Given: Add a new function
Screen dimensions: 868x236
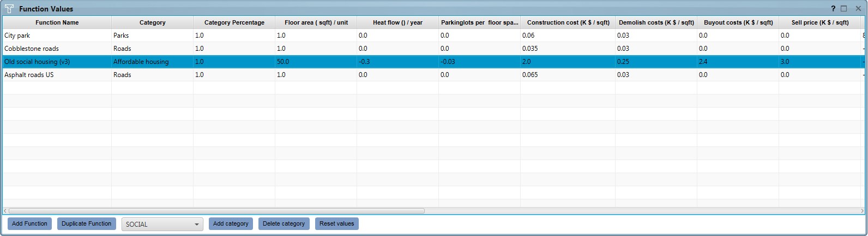Looking at the screenshot, I should [x=29, y=223].
